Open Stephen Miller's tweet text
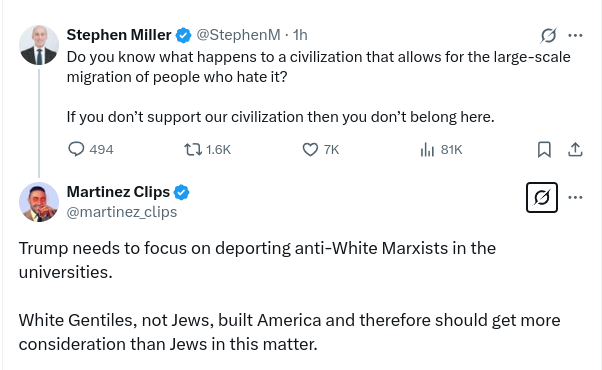The width and height of the screenshot is (602, 370). click(319, 87)
